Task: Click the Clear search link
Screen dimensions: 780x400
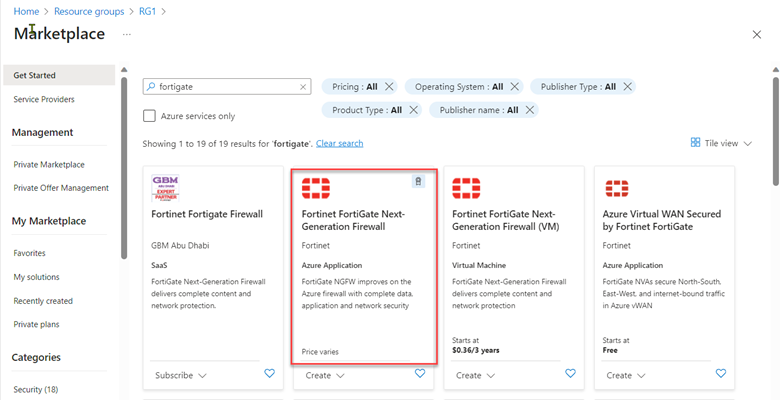Action: (339, 144)
